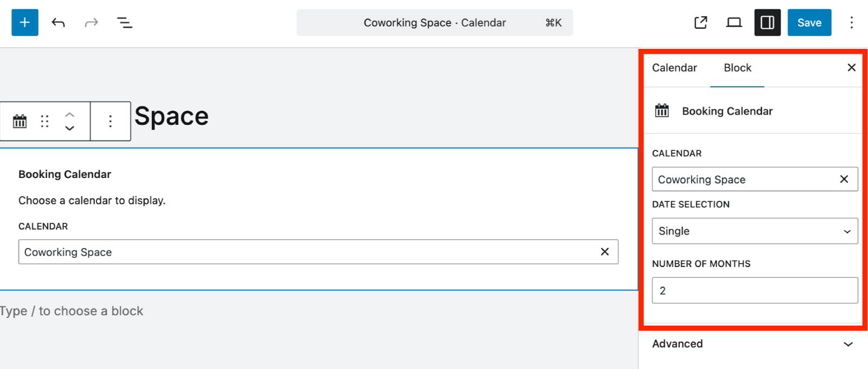Expand the Advanced settings section

tap(752, 344)
